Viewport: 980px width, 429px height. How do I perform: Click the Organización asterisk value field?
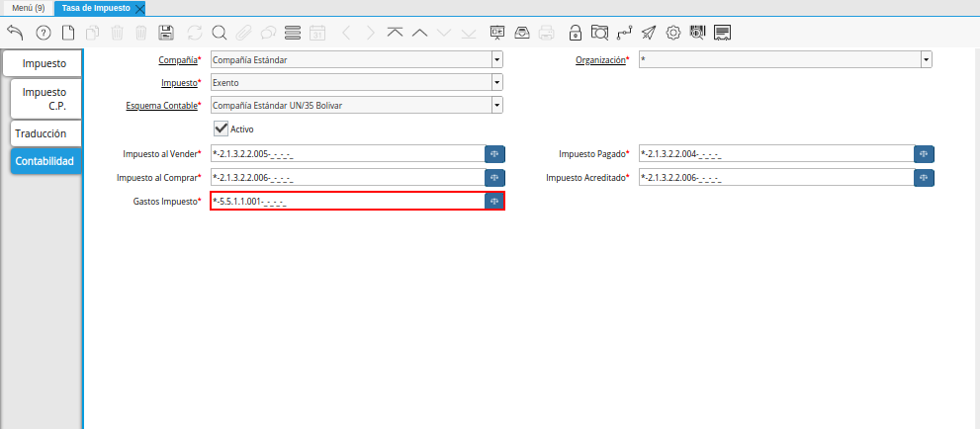(779, 60)
